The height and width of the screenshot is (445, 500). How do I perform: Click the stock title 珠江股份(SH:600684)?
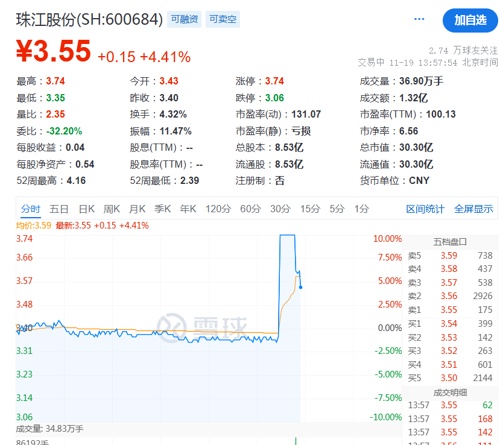tap(89, 20)
